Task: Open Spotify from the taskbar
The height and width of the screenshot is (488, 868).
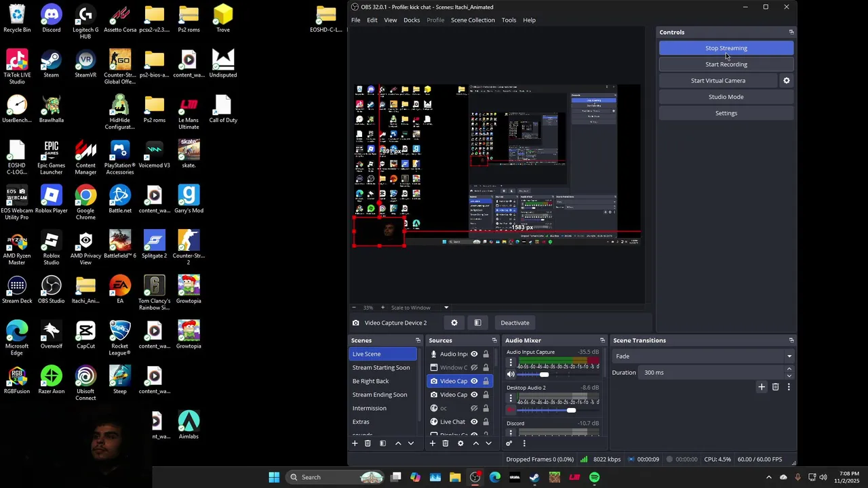Action: tap(595, 477)
